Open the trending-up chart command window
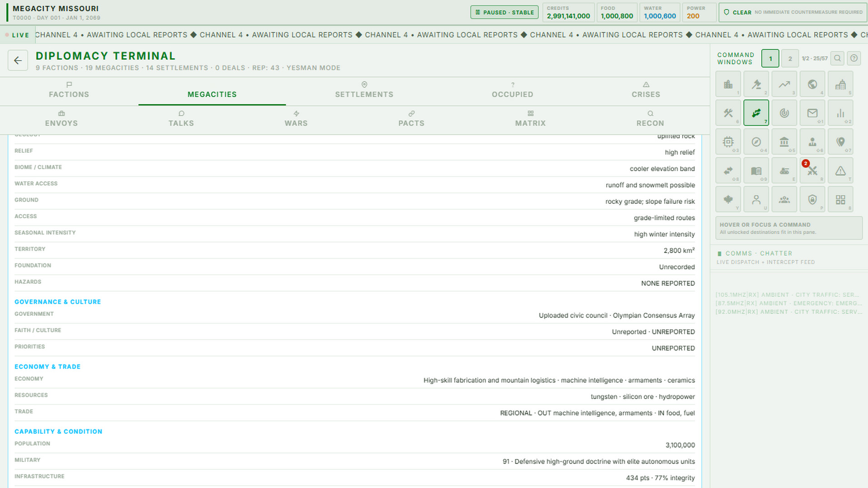 click(784, 84)
